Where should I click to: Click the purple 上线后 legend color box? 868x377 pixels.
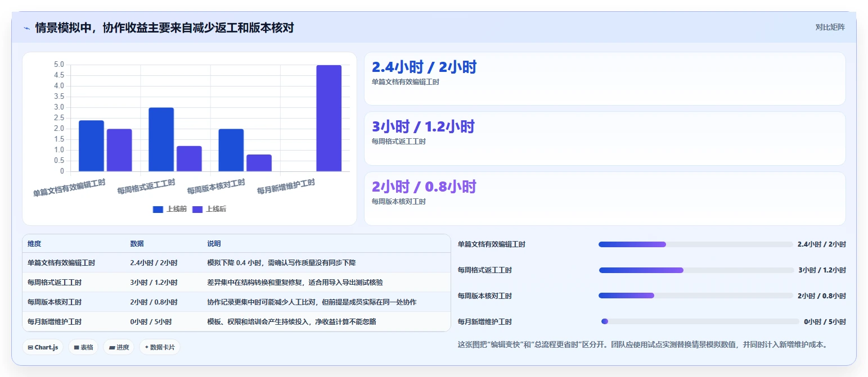point(197,209)
